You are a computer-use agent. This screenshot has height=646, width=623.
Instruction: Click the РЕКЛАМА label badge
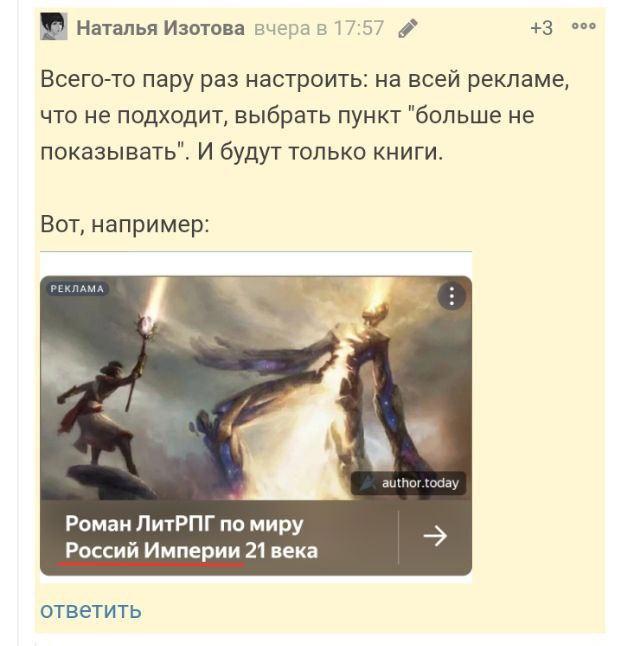pyautogui.click(x=77, y=289)
